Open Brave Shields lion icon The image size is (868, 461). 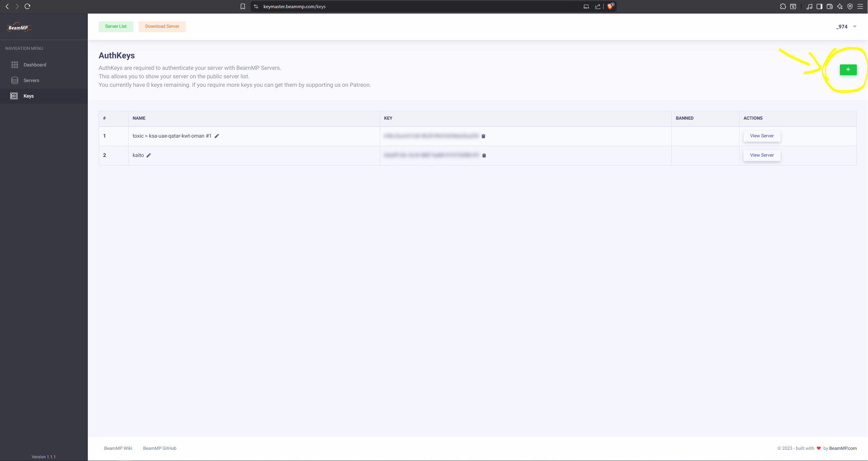(x=610, y=6)
